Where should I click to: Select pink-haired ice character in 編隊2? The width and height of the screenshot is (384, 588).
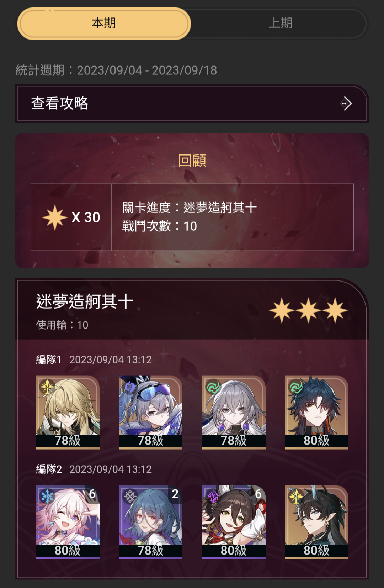pyautogui.click(x=68, y=522)
